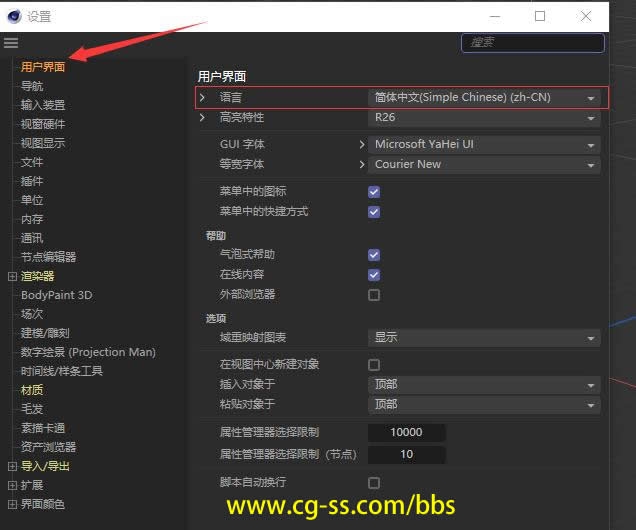Toggle 菜单中的图标 checkbox

[x=374, y=191]
